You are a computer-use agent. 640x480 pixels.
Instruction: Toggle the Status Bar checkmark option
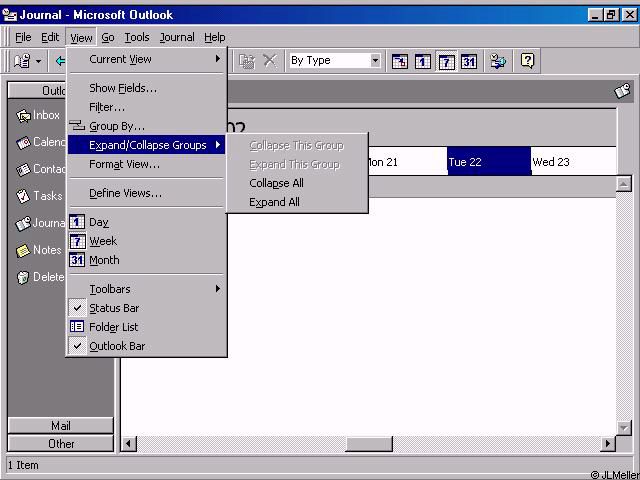coord(147,308)
